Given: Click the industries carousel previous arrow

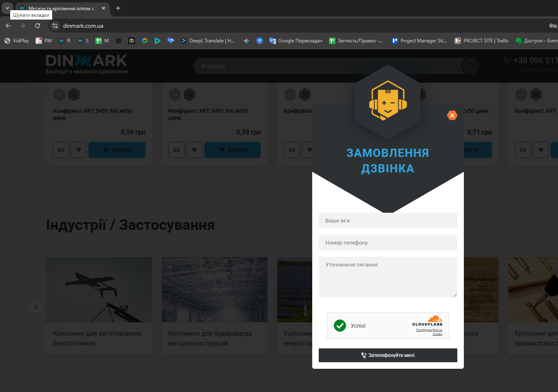Looking at the screenshot, I should 36,307.
